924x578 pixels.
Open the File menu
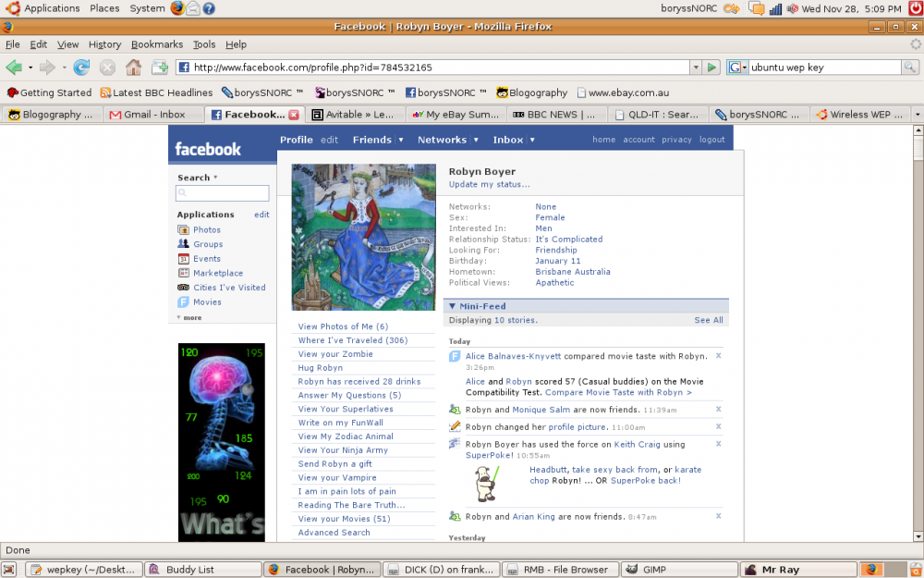click(12, 44)
